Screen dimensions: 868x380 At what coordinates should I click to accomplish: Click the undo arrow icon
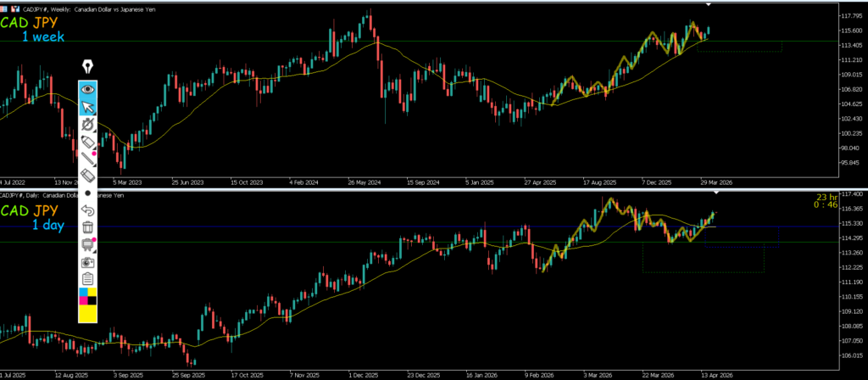click(x=87, y=210)
